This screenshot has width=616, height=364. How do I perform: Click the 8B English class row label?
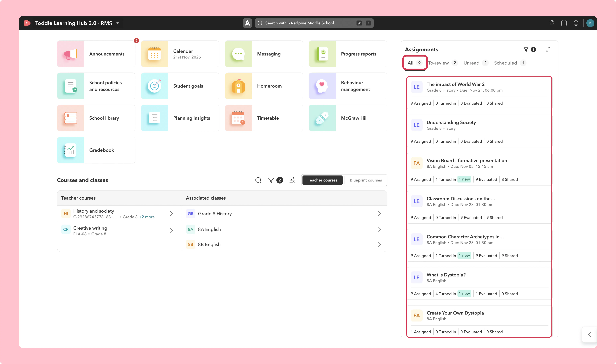click(x=209, y=244)
